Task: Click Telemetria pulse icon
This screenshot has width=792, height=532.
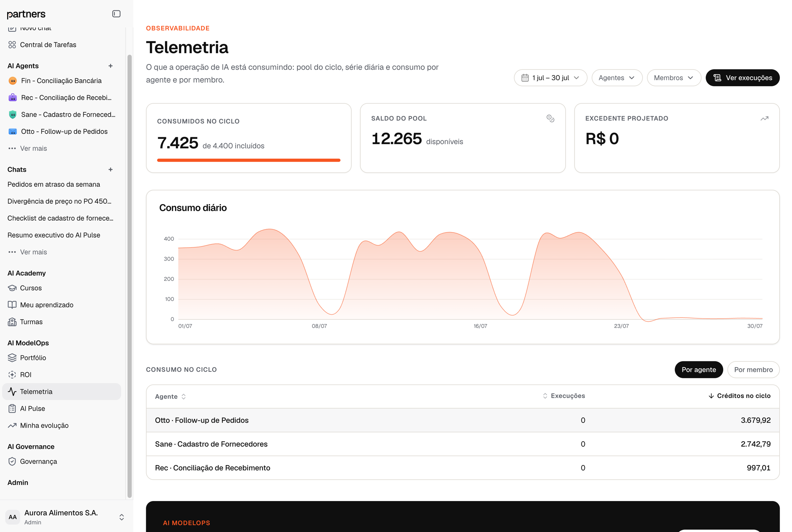Action: (12, 392)
